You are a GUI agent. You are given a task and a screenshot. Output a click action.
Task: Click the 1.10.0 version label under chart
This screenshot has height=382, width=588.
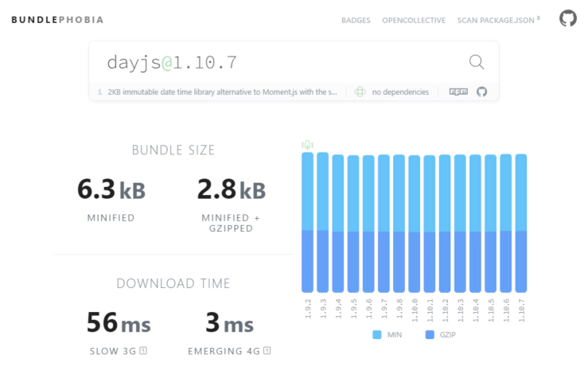[x=415, y=310]
